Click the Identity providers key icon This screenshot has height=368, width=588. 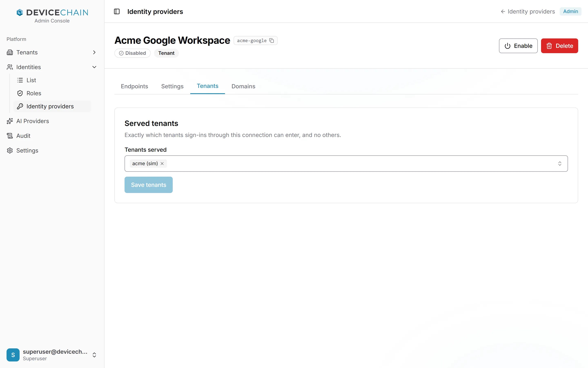(x=20, y=106)
